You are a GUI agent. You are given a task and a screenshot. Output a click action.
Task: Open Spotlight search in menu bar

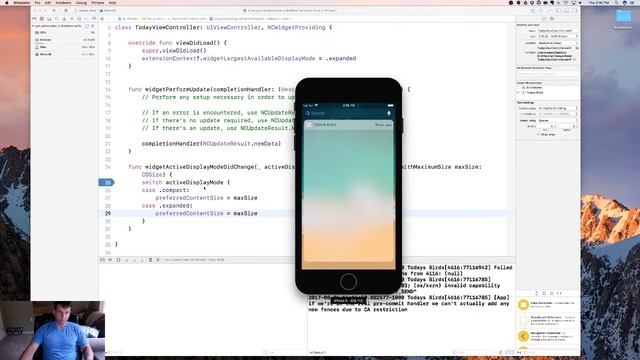616,2
